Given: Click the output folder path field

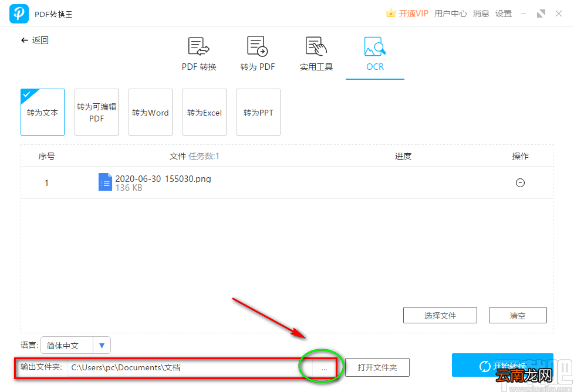Looking at the screenshot, I should [x=190, y=367].
